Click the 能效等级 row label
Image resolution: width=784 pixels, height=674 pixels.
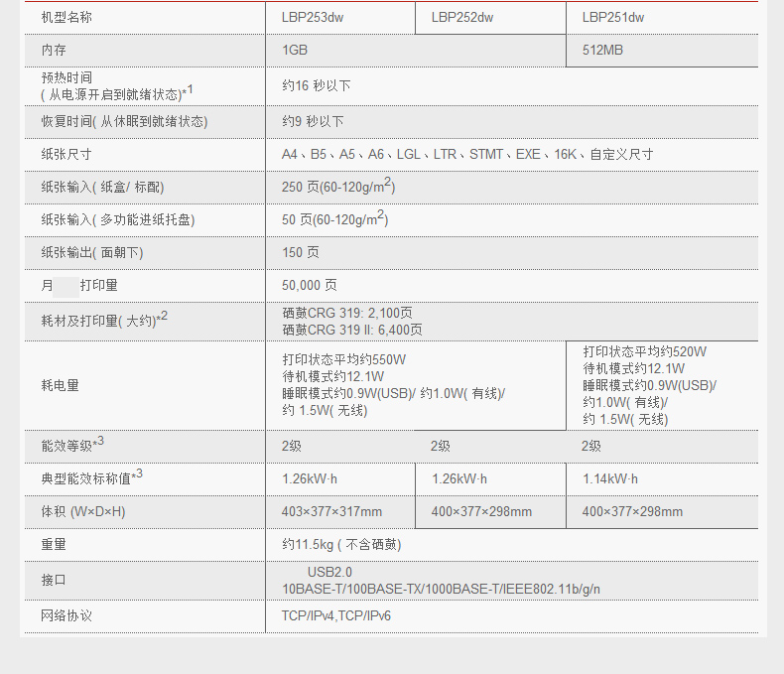pyautogui.click(x=72, y=445)
